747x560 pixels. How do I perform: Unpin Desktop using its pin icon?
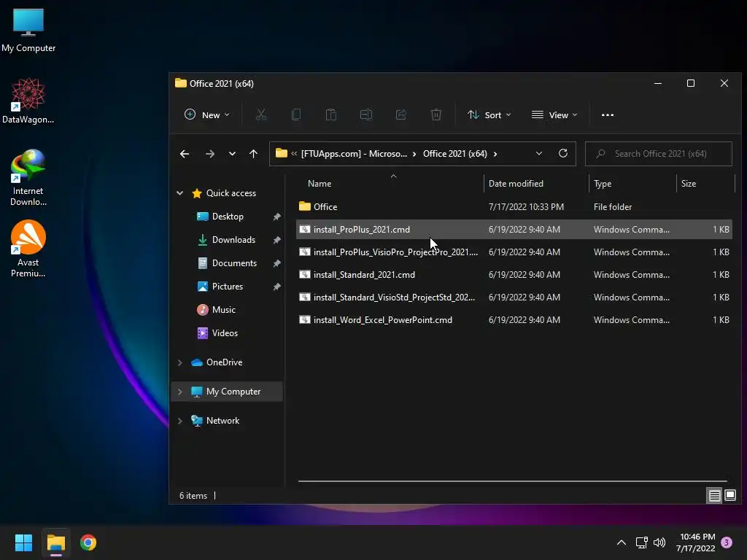click(276, 217)
